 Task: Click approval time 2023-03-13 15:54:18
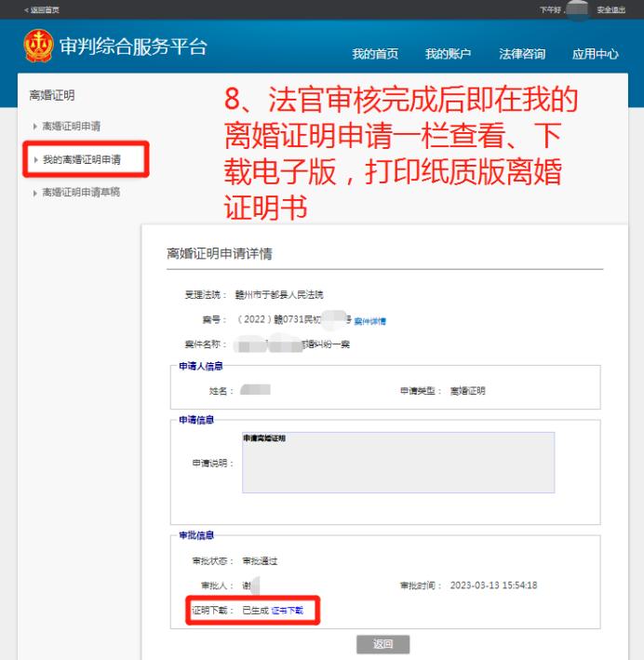tap(493, 586)
